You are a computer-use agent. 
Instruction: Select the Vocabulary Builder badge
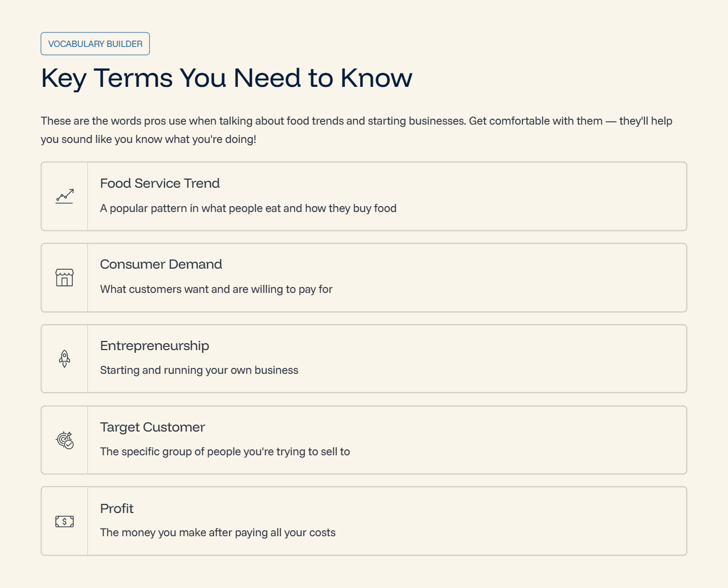click(x=95, y=44)
